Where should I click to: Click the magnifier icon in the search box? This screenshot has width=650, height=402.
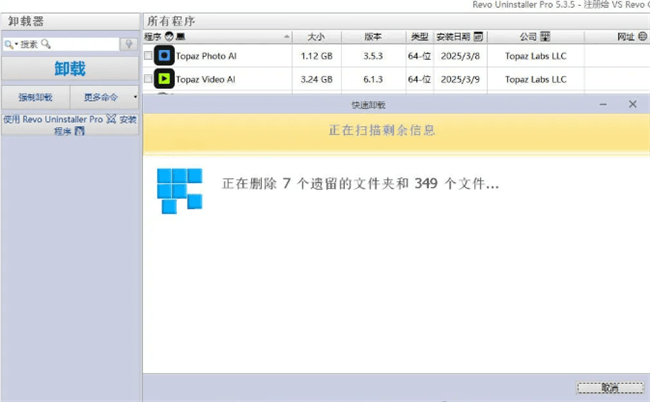[x=9, y=44]
